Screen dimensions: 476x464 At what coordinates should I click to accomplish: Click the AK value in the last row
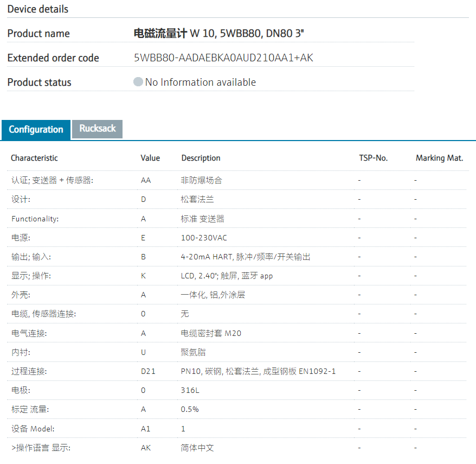(146, 448)
